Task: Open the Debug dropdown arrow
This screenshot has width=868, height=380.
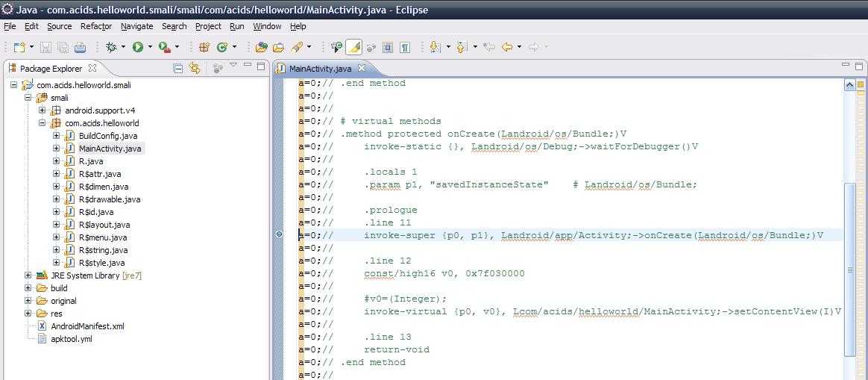Action: click(123, 48)
